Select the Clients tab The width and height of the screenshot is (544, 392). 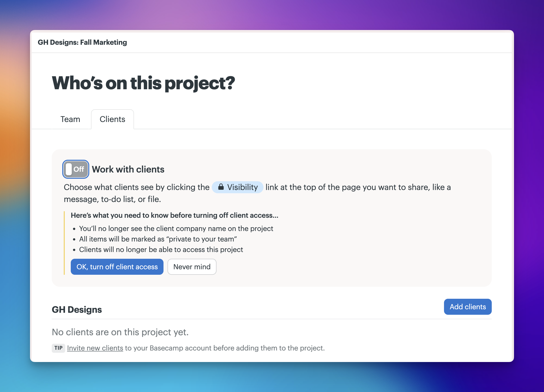pyautogui.click(x=112, y=119)
